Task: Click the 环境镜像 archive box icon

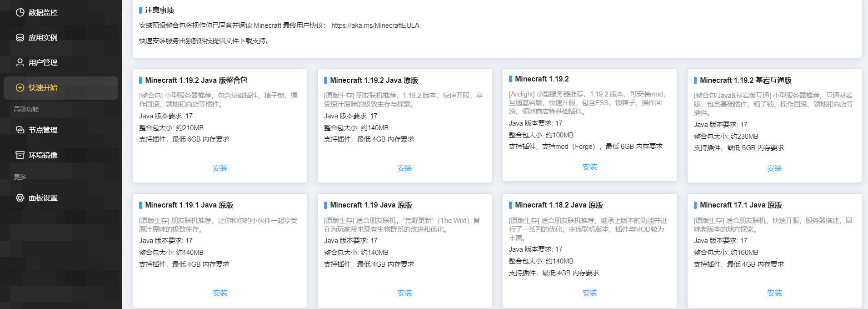Action: (x=20, y=155)
